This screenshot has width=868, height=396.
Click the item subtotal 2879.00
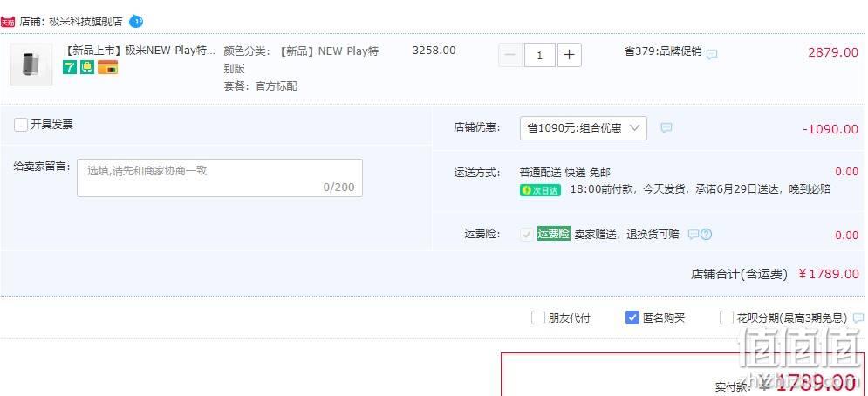[833, 52]
